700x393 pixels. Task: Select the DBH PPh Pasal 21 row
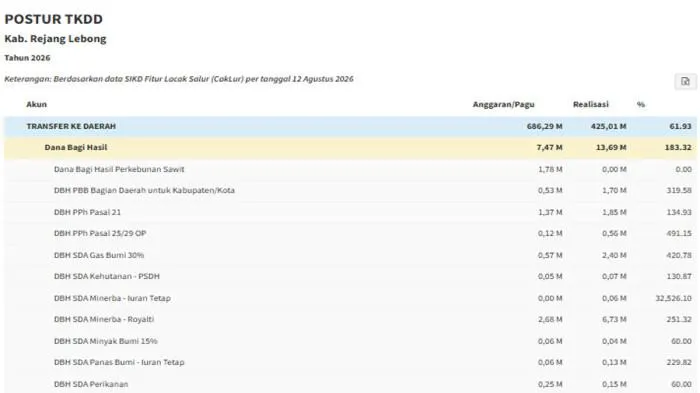350,212
